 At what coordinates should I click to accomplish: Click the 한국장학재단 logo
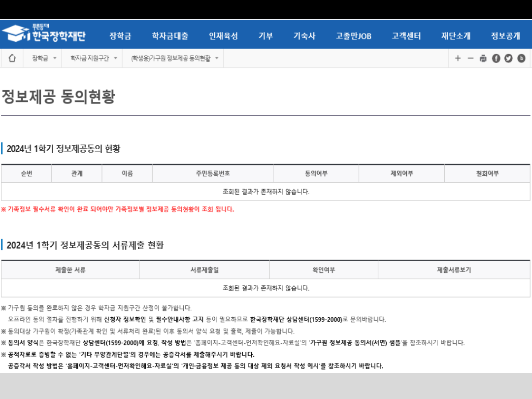pyautogui.click(x=44, y=34)
